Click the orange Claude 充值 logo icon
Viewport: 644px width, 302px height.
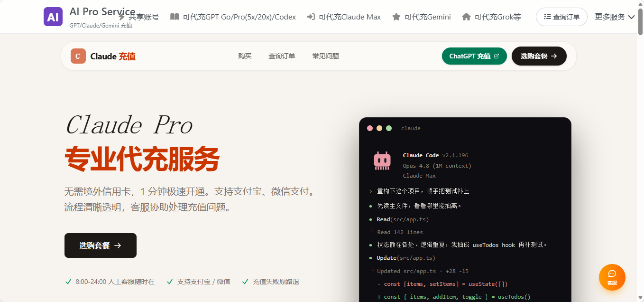(78, 56)
